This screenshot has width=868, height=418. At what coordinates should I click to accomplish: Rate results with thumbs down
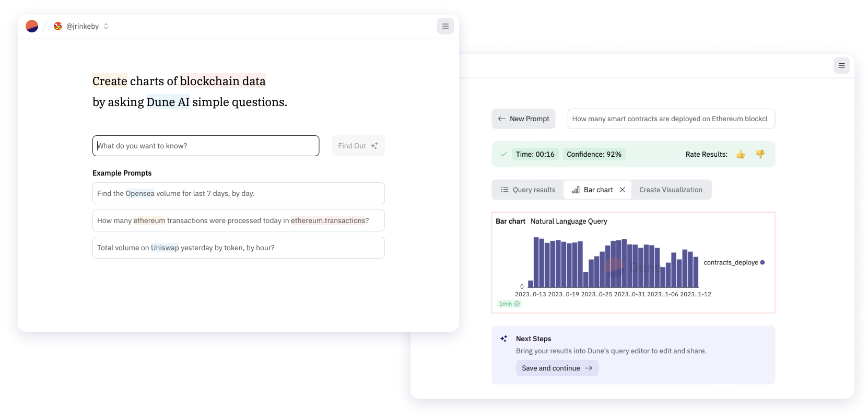(760, 154)
